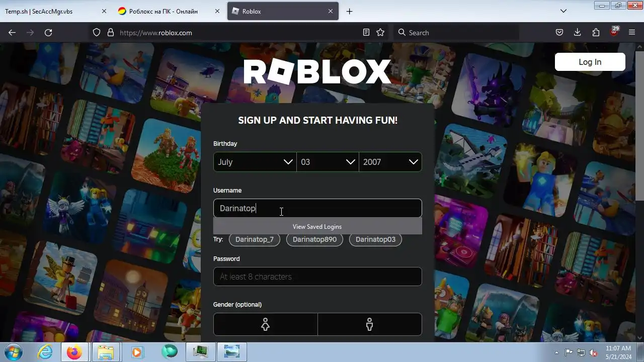Open Windows Media Player taskbar icon
Viewport: 644px width, 362px height.
[x=137, y=352]
